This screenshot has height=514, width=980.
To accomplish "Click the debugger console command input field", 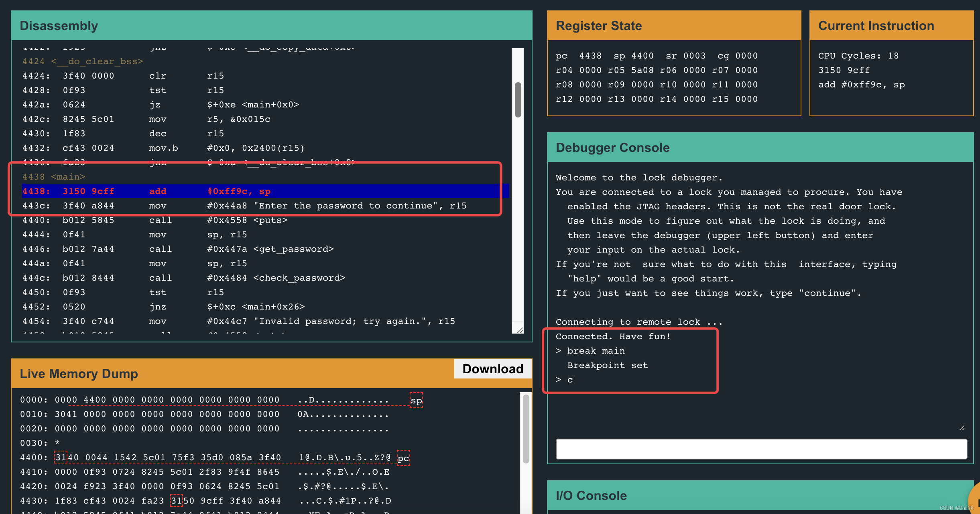I will [x=761, y=449].
